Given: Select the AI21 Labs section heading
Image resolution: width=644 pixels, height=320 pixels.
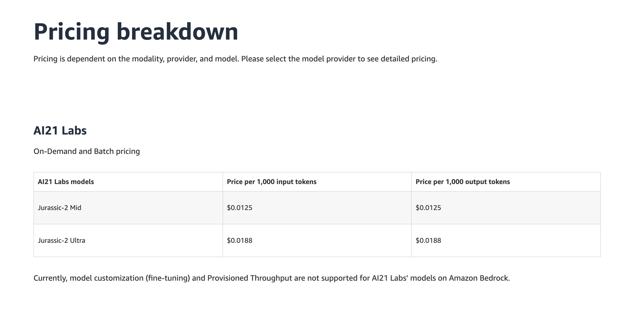Looking at the screenshot, I should (x=60, y=130).
